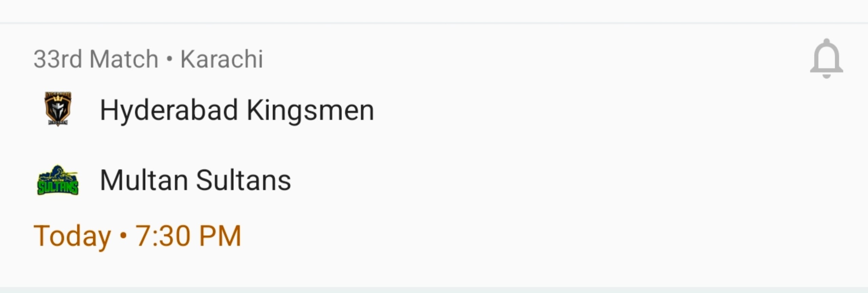Click the dot separator after Today
The width and height of the screenshot is (868, 293).
[x=123, y=235]
